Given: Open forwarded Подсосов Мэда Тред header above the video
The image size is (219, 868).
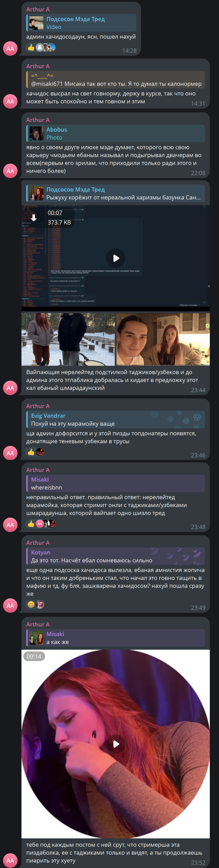Looking at the screenshot, I should point(115,194).
